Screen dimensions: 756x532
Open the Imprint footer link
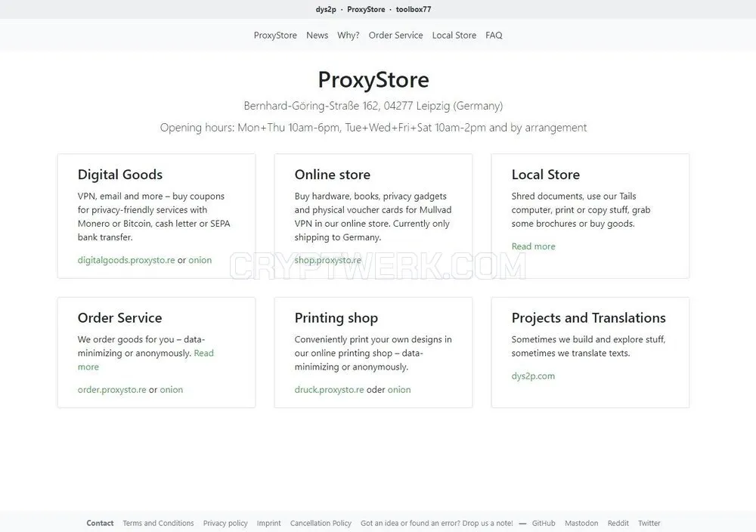click(x=268, y=523)
